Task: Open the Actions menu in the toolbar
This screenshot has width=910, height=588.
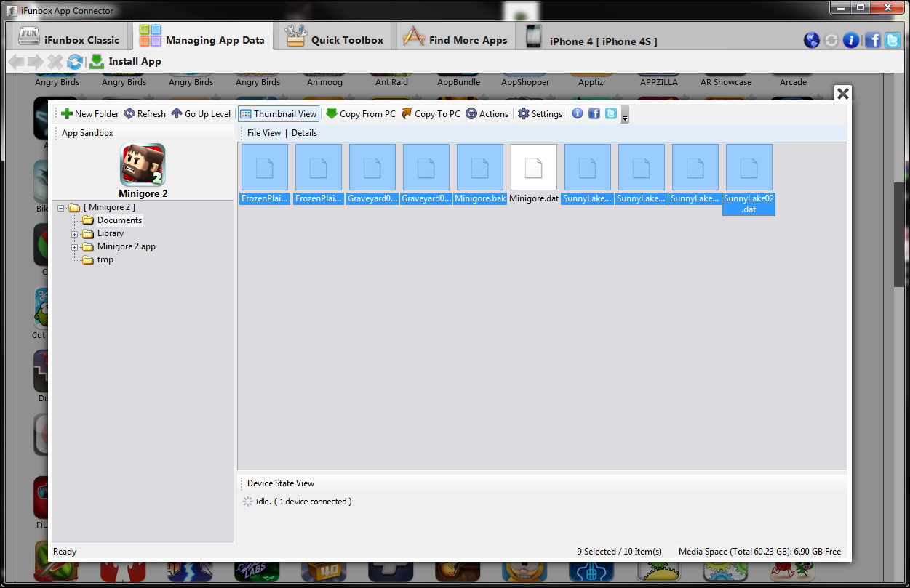Action: click(x=487, y=113)
